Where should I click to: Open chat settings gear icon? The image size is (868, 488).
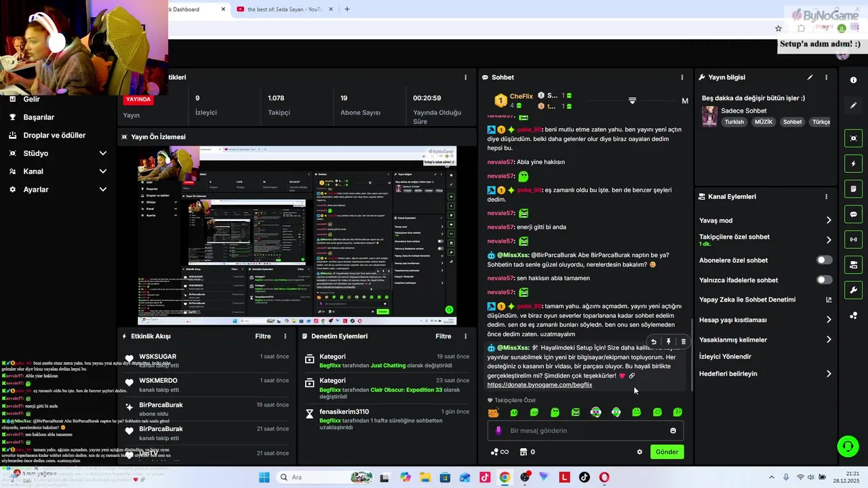(639, 452)
